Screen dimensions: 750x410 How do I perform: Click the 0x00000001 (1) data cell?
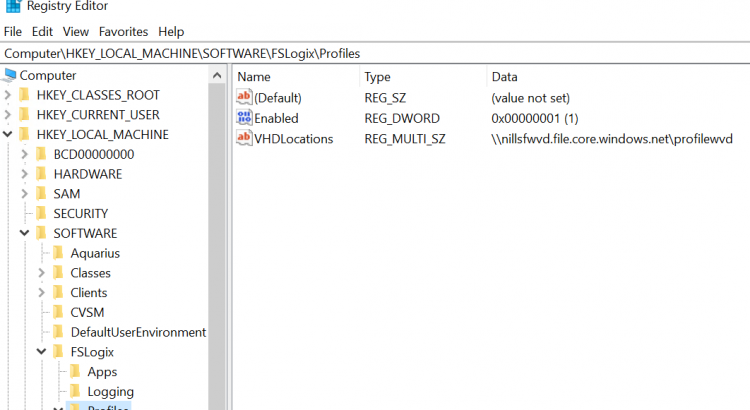pyautogui.click(x=535, y=118)
